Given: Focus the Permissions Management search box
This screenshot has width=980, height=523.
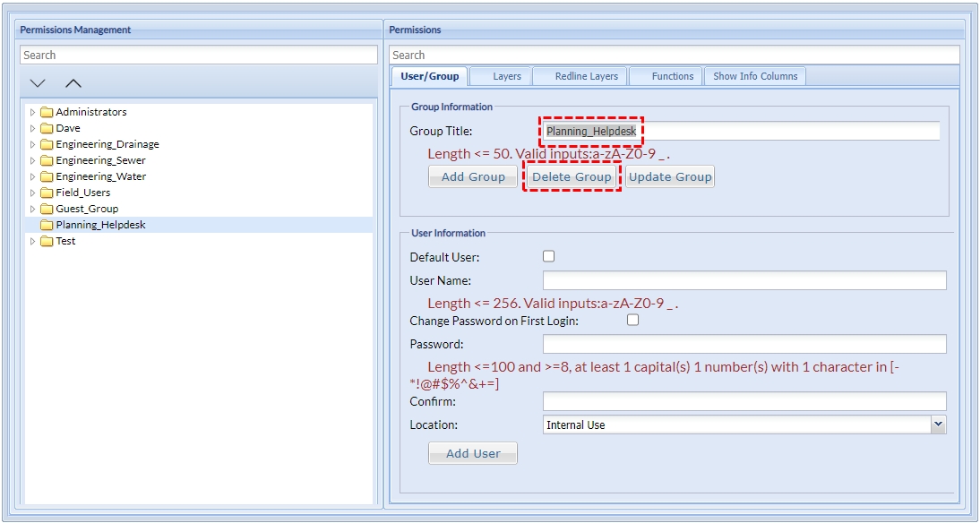Looking at the screenshot, I should 199,56.
